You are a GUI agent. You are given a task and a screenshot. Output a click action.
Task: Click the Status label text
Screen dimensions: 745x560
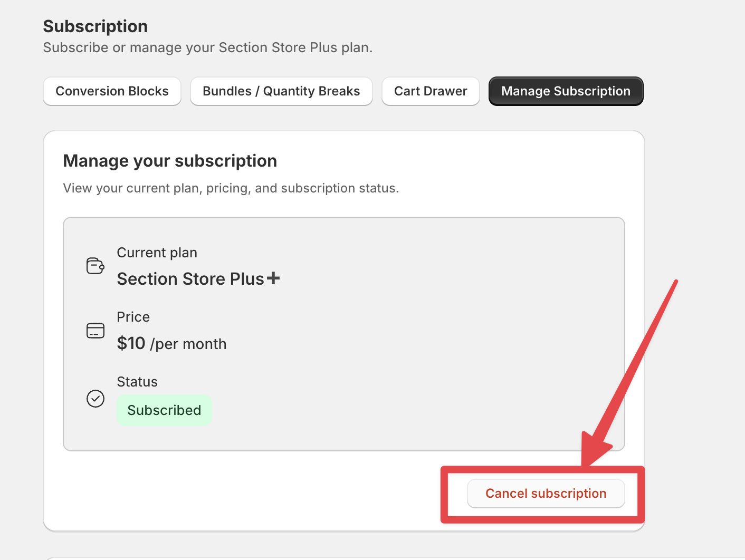coord(137,382)
